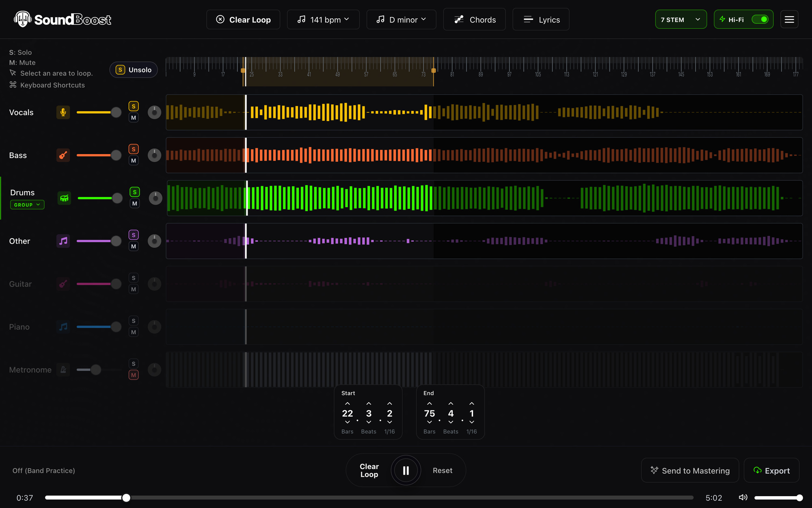
Task: Click Clear Loop in top toolbar
Action: click(243, 20)
